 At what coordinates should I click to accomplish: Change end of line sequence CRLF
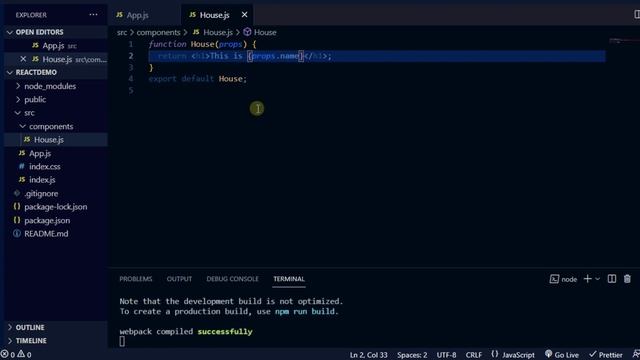pos(473,355)
